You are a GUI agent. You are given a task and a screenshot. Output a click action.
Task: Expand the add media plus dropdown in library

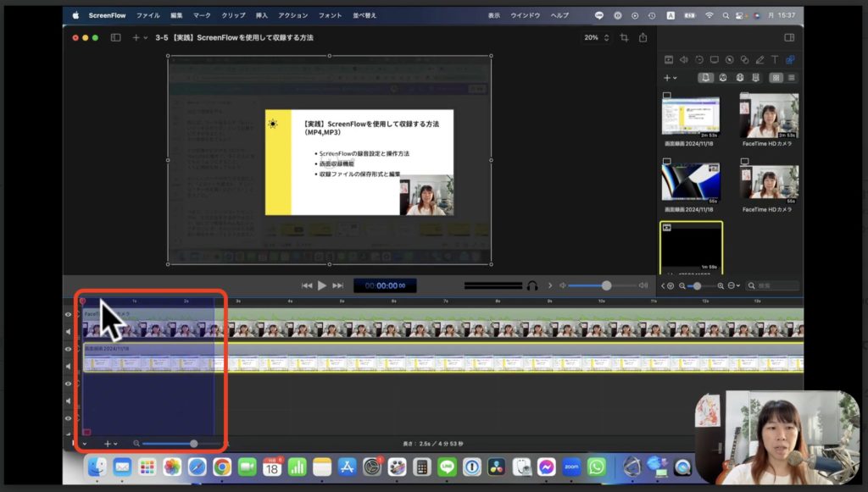click(670, 77)
